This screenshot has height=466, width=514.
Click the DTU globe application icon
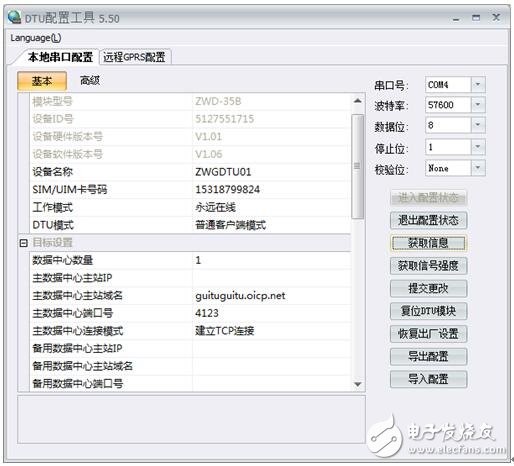(x=14, y=17)
